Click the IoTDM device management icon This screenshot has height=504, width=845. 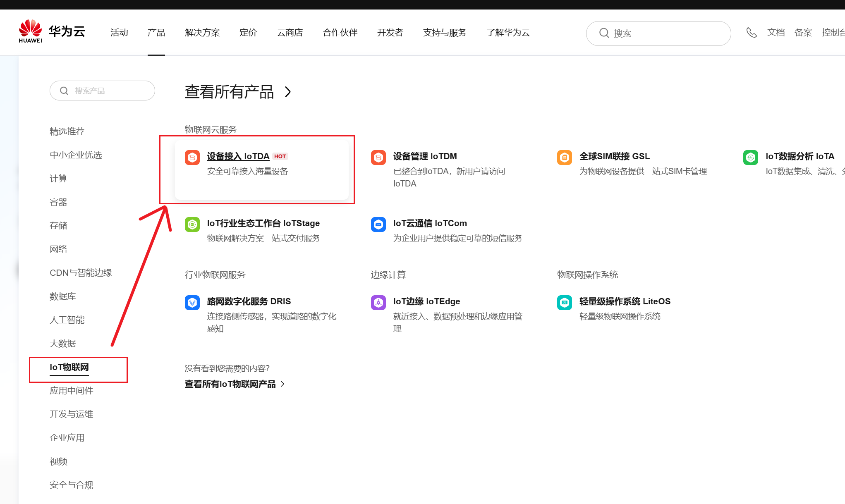[378, 157]
